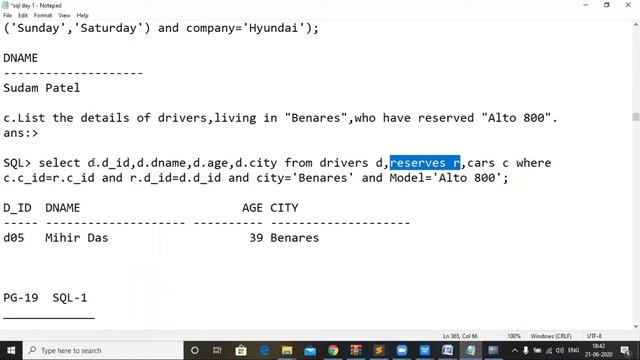Click vertical scrollbar thumb

(636, 117)
